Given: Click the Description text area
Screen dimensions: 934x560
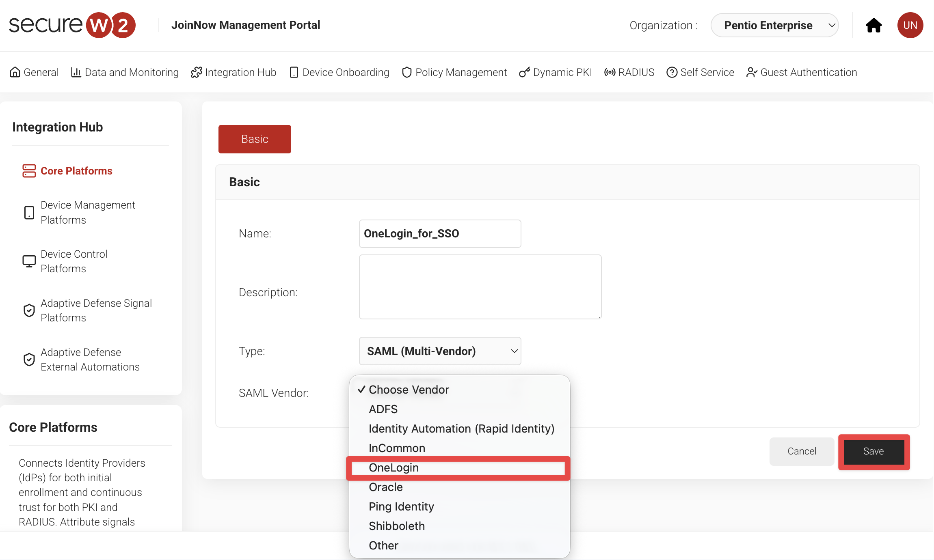Looking at the screenshot, I should point(480,287).
